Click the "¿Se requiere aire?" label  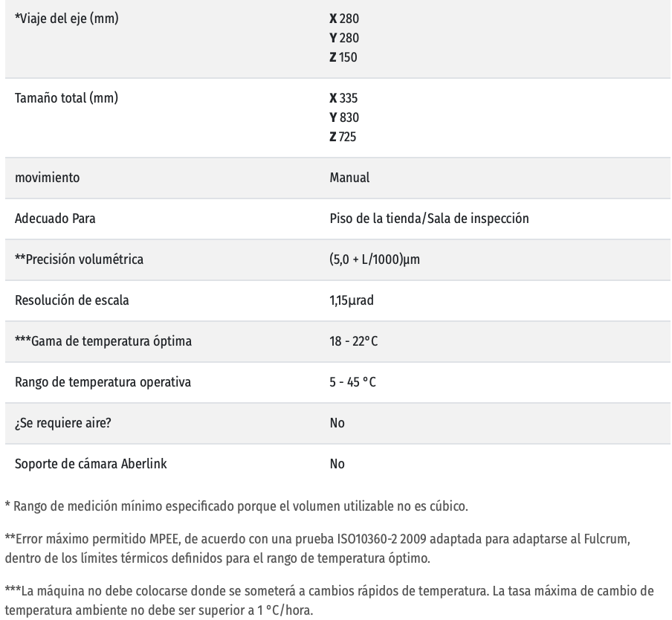(64, 423)
